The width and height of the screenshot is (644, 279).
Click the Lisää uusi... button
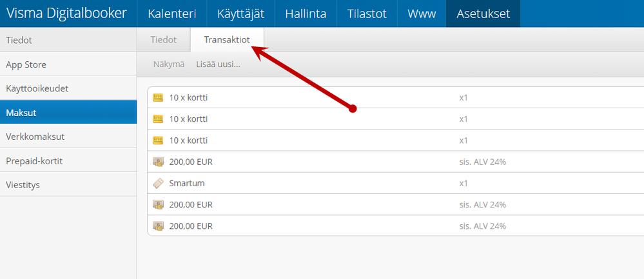tap(218, 64)
